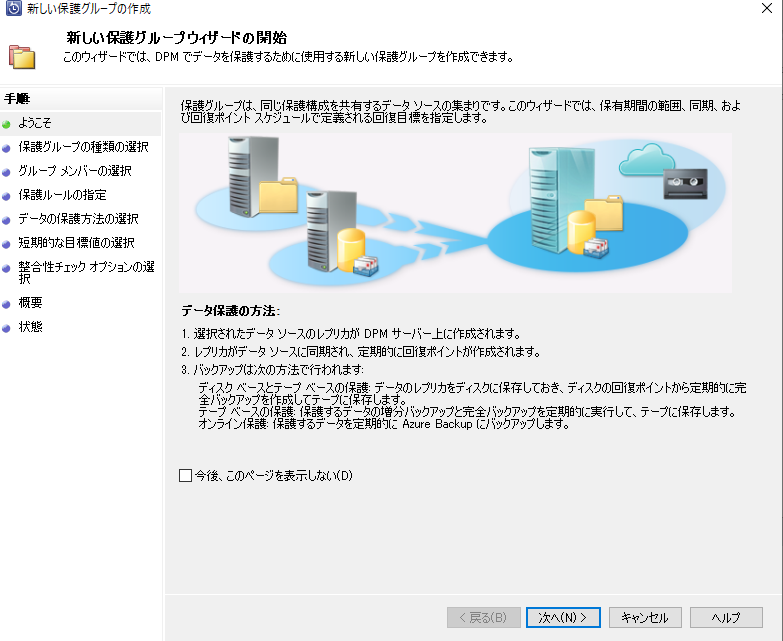The height and width of the screenshot is (641, 783).
Task: Check 今後、このページを表示しない(D) checkbox
Action: pos(185,475)
